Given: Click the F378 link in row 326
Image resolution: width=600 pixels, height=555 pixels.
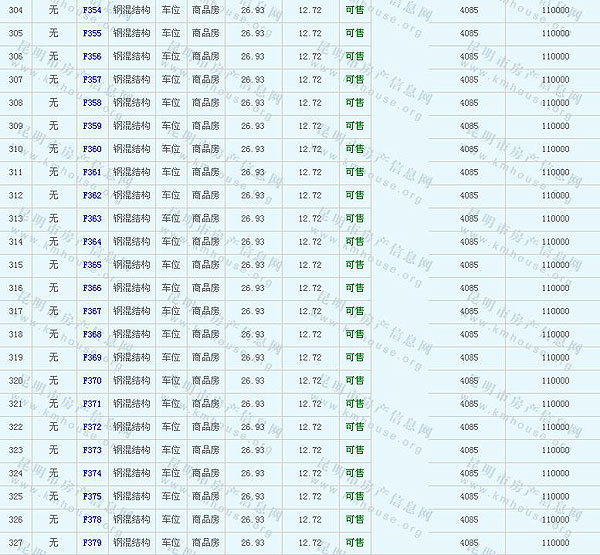Looking at the screenshot, I should coord(91,520).
